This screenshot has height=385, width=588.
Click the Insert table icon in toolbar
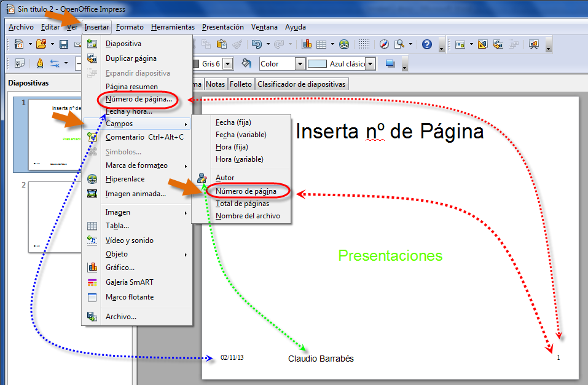click(x=321, y=45)
